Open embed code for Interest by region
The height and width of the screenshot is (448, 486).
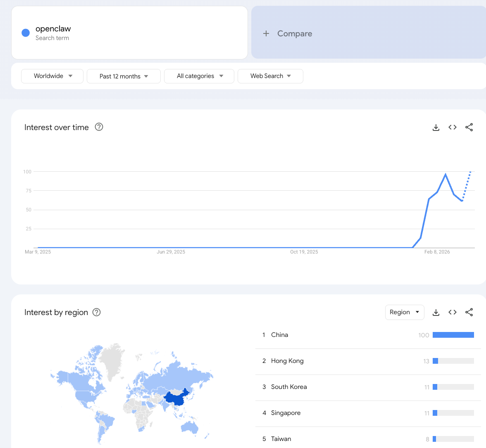point(453,312)
